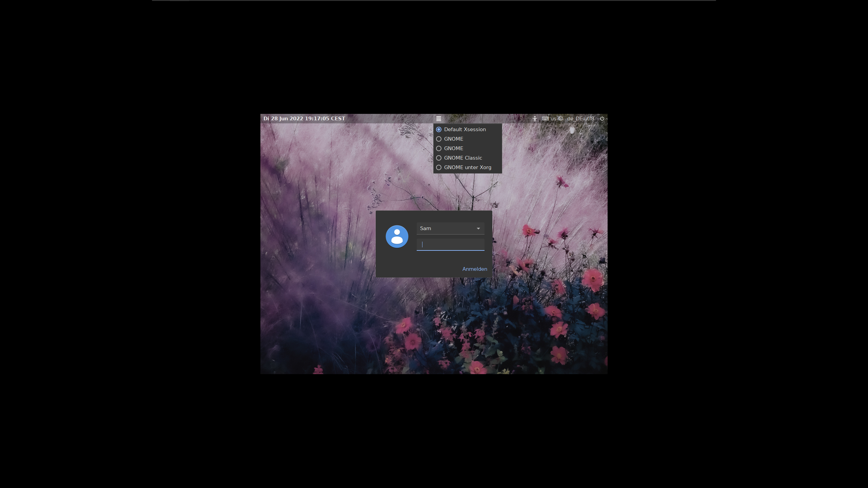
Task: Click the Default Xsession label text
Action: click(x=465, y=129)
